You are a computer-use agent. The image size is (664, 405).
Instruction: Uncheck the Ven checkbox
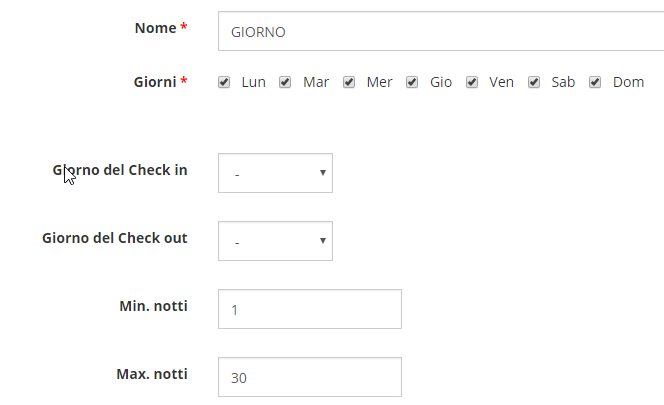point(472,82)
